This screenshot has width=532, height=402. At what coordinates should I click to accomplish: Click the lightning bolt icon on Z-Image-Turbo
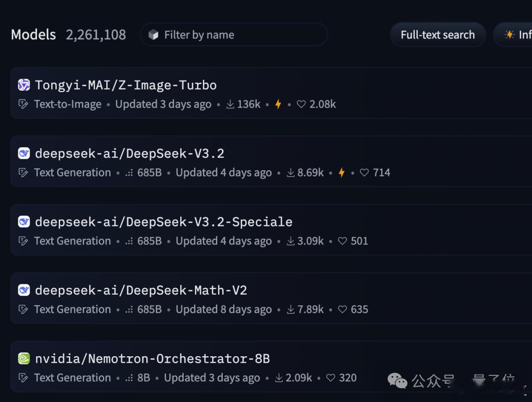[x=278, y=104]
